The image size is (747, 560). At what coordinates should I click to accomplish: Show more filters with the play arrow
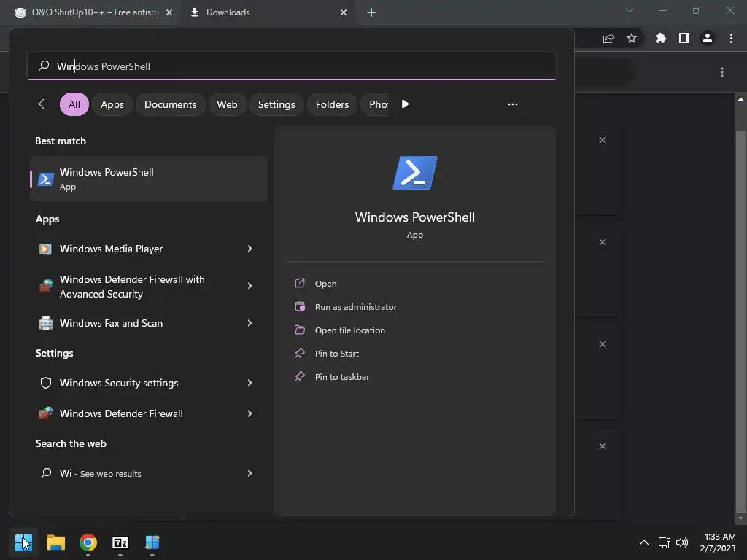(405, 104)
